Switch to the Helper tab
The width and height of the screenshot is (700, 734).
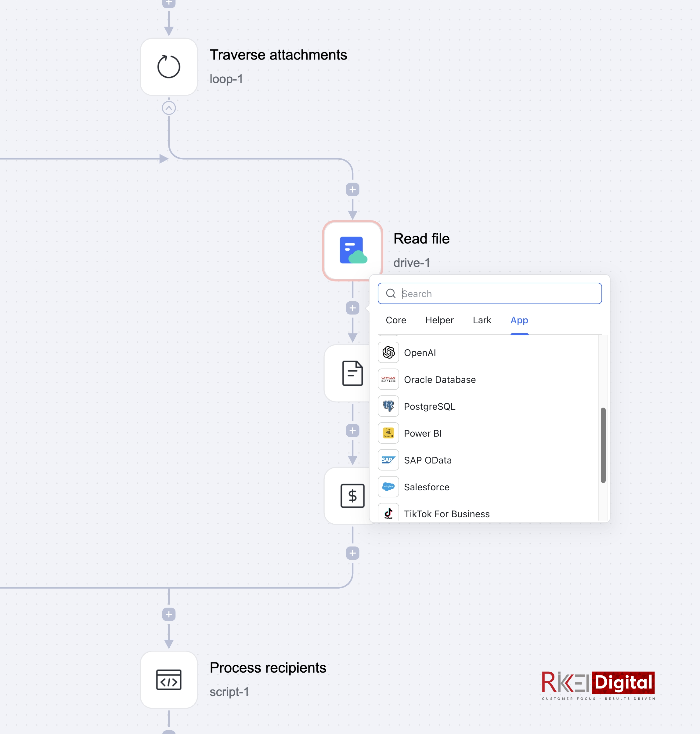pyautogui.click(x=439, y=320)
